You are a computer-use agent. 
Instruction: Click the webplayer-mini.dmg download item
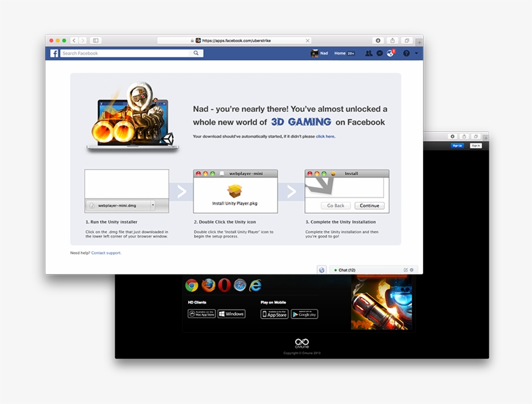(x=119, y=205)
